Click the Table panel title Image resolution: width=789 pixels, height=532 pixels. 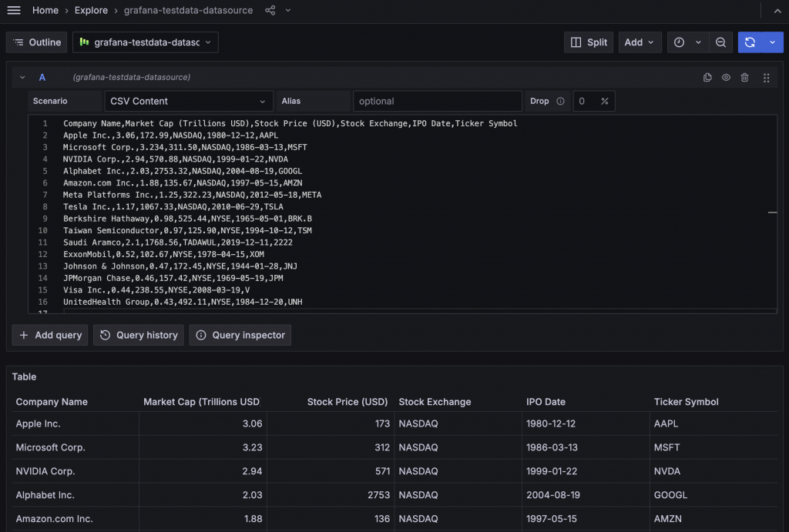click(24, 376)
